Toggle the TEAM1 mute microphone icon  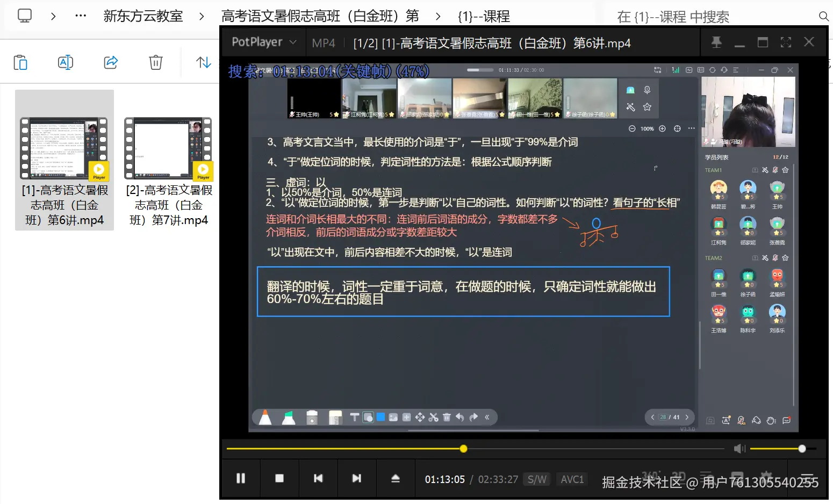coord(775,170)
